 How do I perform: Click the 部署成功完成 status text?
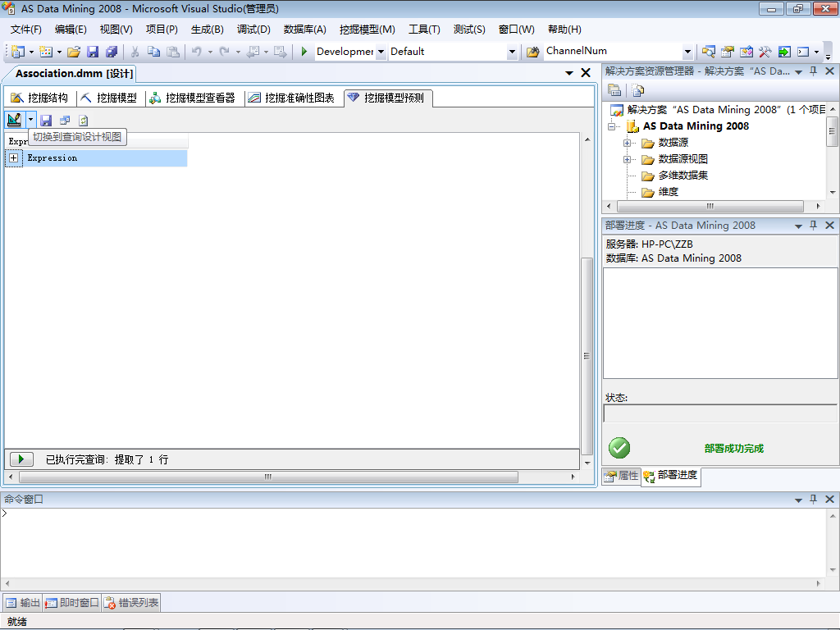click(734, 449)
